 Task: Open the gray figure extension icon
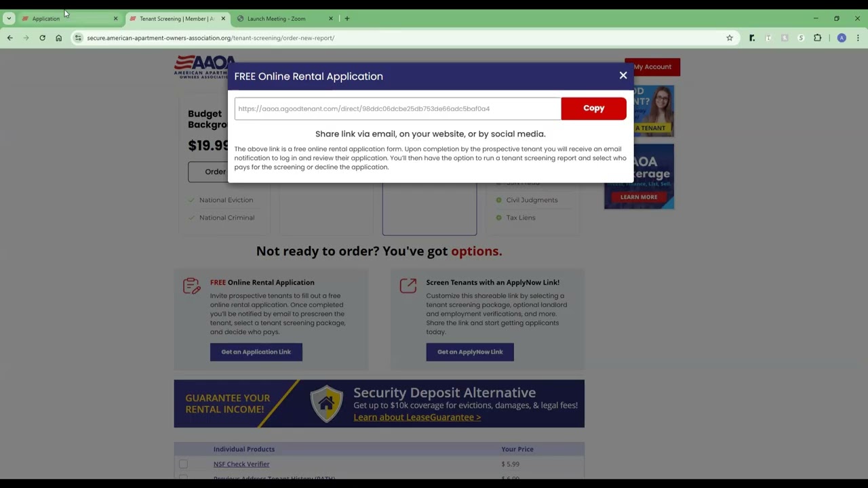point(785,38)
